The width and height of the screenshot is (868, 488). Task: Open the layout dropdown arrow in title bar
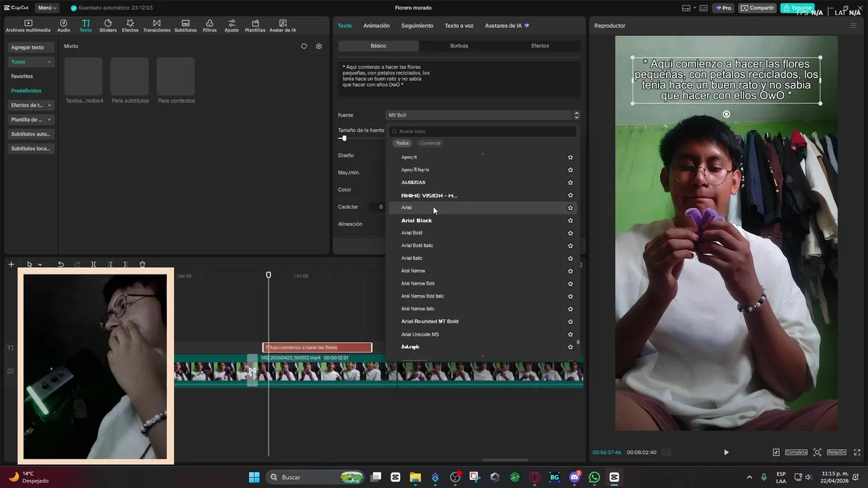(x=694, y=8)
